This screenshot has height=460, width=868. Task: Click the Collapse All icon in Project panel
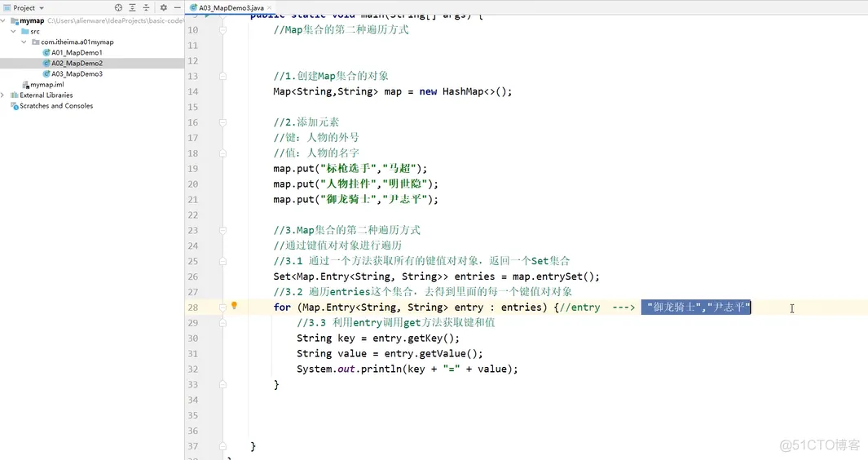coord(146,8)
